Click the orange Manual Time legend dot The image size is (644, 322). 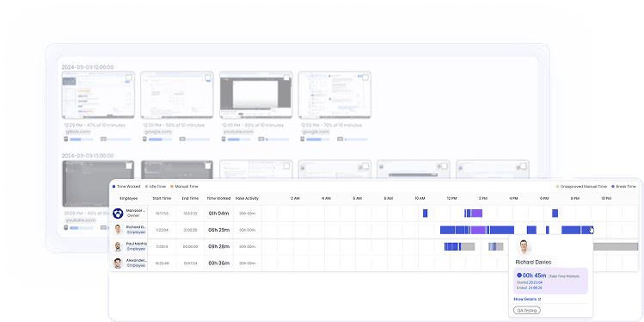[172, 187]
